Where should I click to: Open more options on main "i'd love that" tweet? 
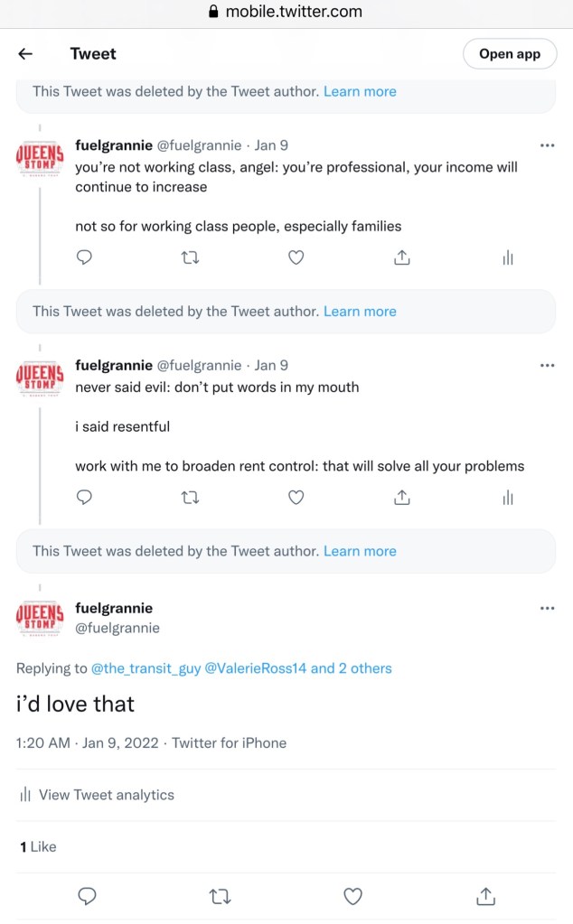[x=547, y=609]
